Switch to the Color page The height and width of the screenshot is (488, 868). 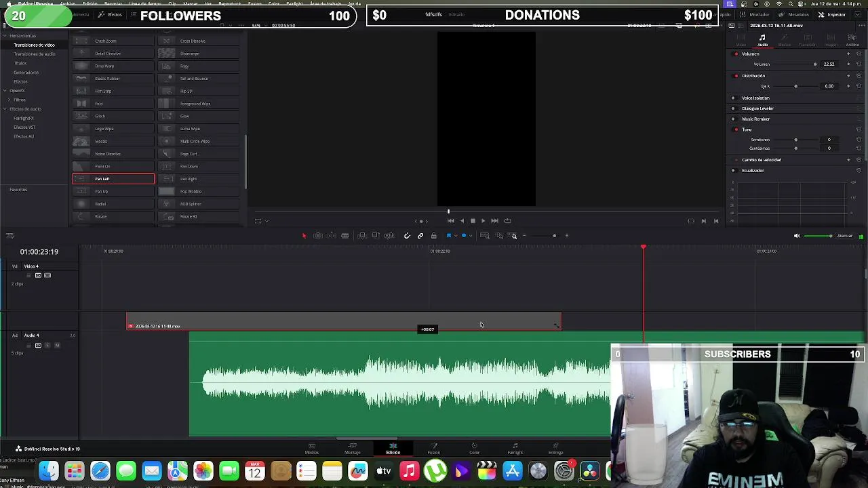474,449
